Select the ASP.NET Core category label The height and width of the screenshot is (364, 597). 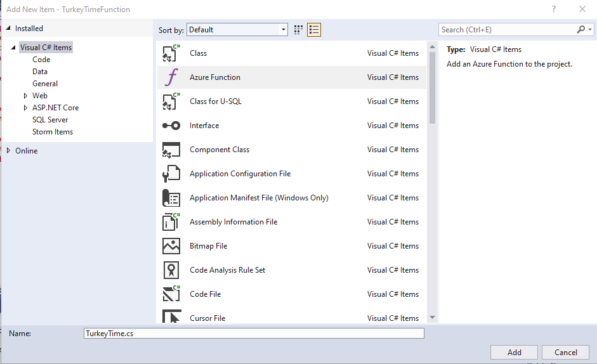click(x=56, y=108)
